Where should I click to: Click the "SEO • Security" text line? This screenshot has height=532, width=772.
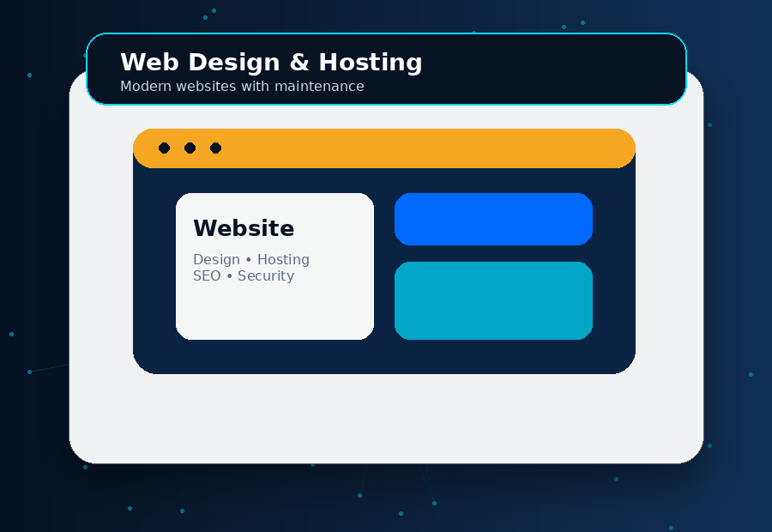[x=244, y=275]
